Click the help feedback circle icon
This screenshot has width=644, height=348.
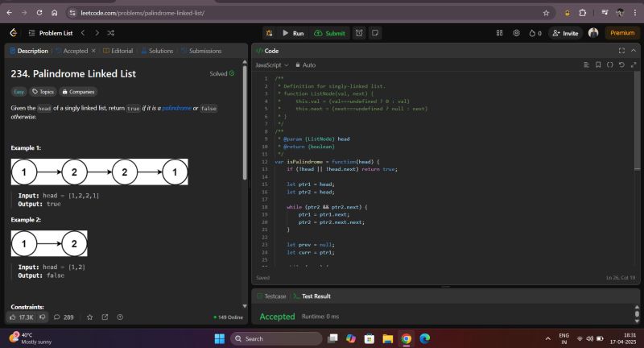click(120, 317)
